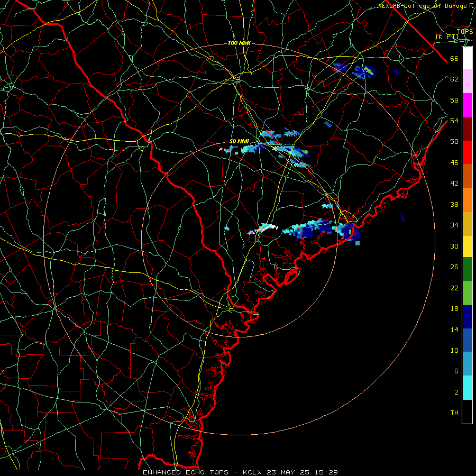Click the NEXLAB-College of DuPage credit text
Viewport: 476px width, 476px height.
coord(426,6)
